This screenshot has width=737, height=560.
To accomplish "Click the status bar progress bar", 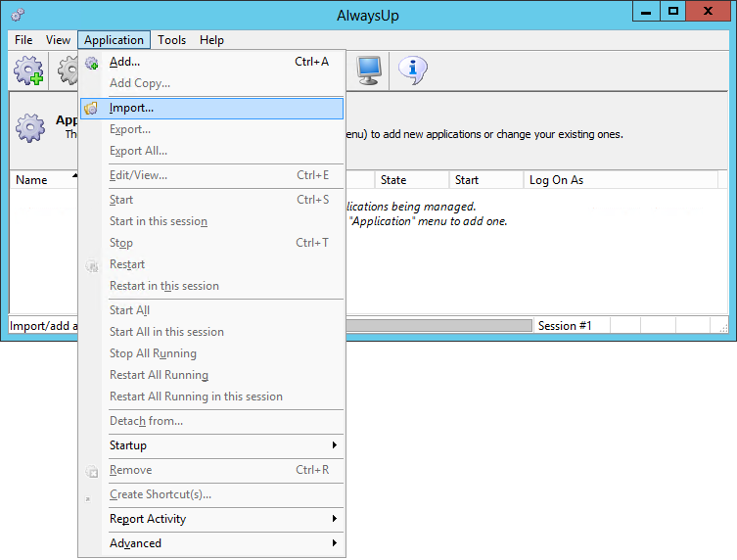I will point(439,325).
